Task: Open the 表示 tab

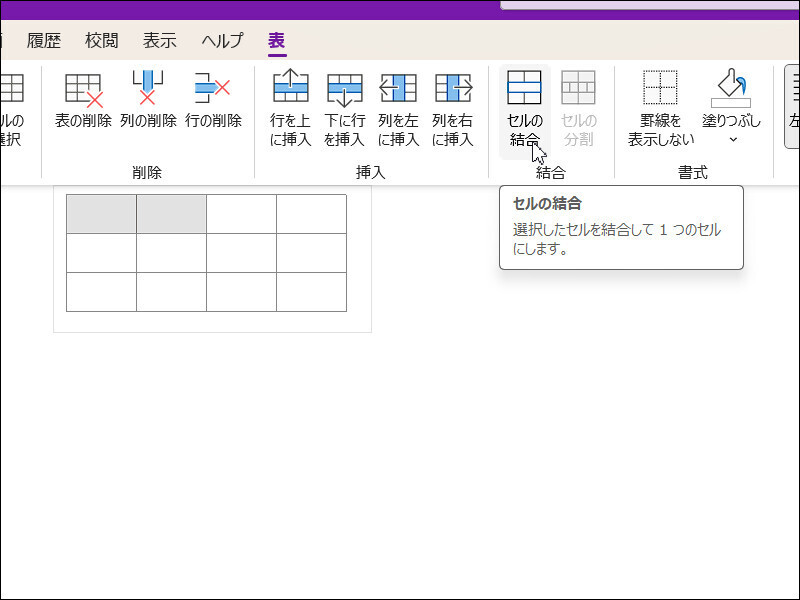Action: pyautogui.click(x=159, y=41)
